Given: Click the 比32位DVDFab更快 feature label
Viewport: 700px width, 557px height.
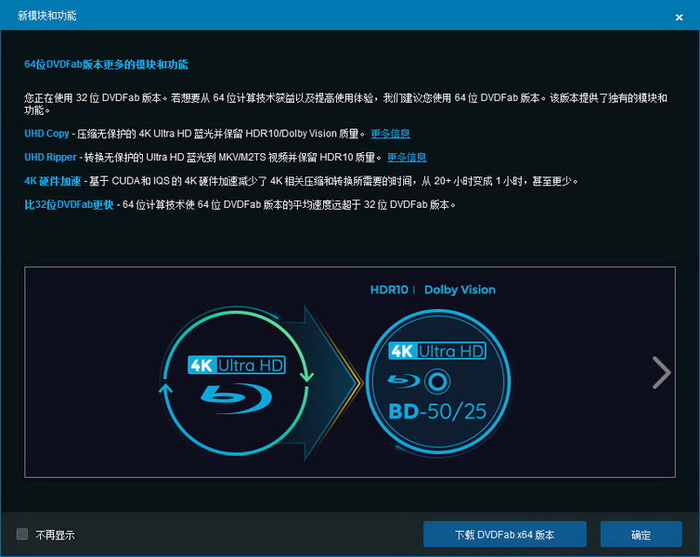Looking at the screenshot, I should [69, 204].
